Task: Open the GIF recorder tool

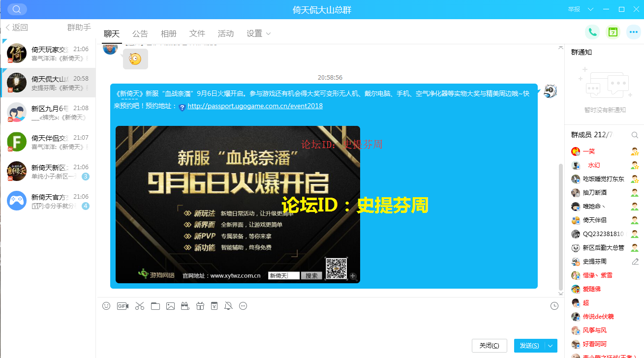Action: [123, 306]
